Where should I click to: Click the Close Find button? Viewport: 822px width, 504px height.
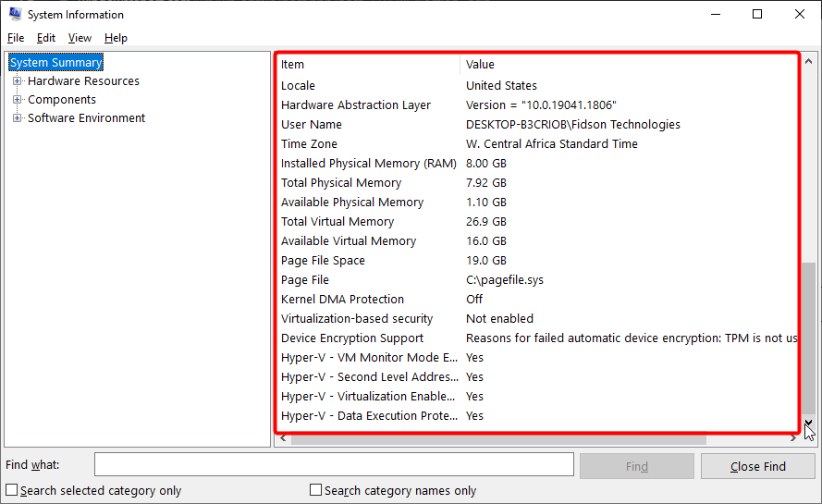758,466
